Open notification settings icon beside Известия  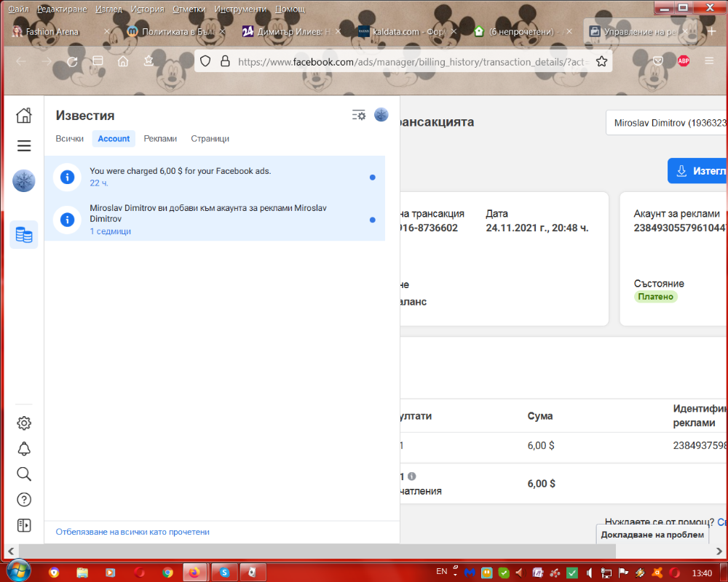pos(358,115)
